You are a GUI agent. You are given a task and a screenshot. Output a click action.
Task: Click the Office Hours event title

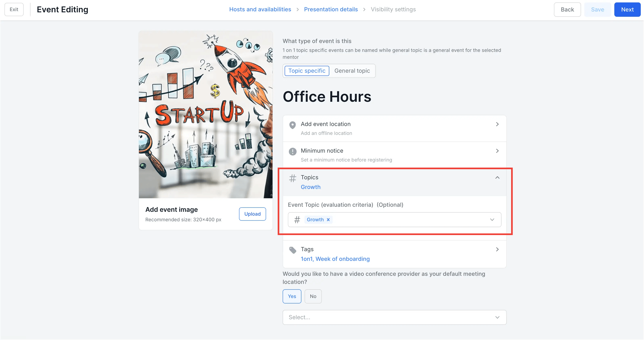pyautogui.click(x=327, y=97)
